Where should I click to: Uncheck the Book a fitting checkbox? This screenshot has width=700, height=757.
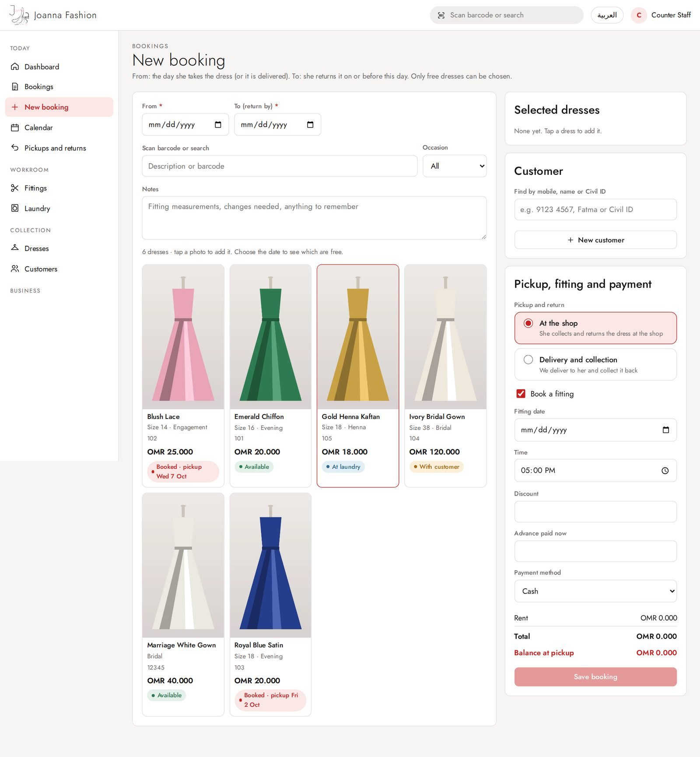pyautogui.click(x=521, y=394)
